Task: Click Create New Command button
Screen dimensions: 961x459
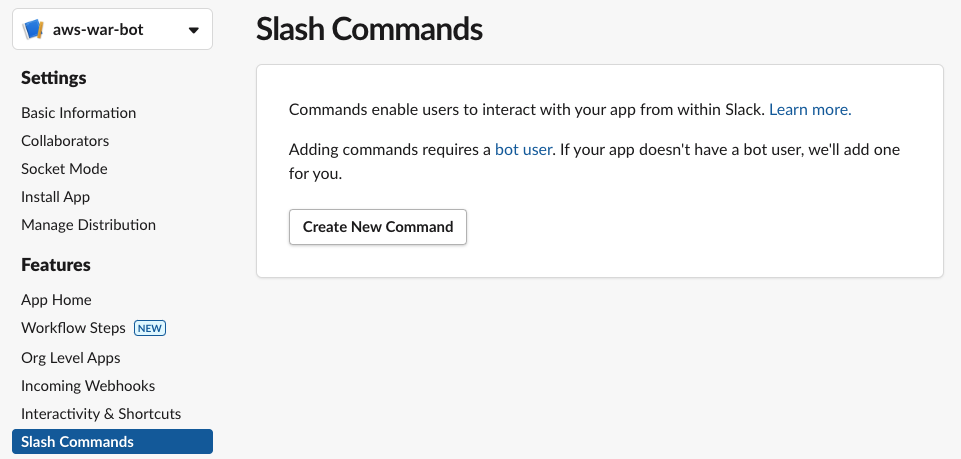Action: tap(378, 227)
